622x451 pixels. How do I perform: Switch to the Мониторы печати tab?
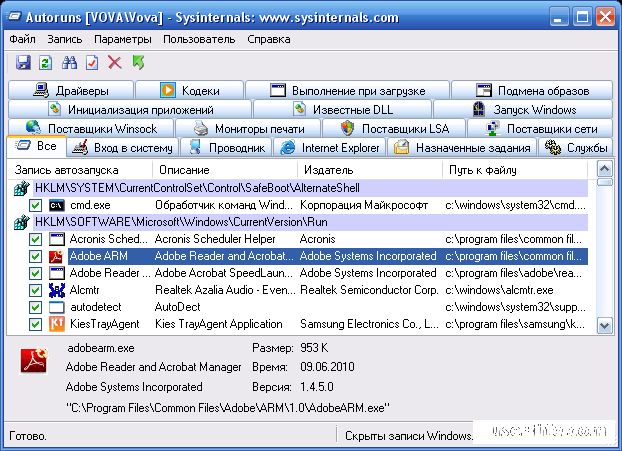tap(248, 129)
